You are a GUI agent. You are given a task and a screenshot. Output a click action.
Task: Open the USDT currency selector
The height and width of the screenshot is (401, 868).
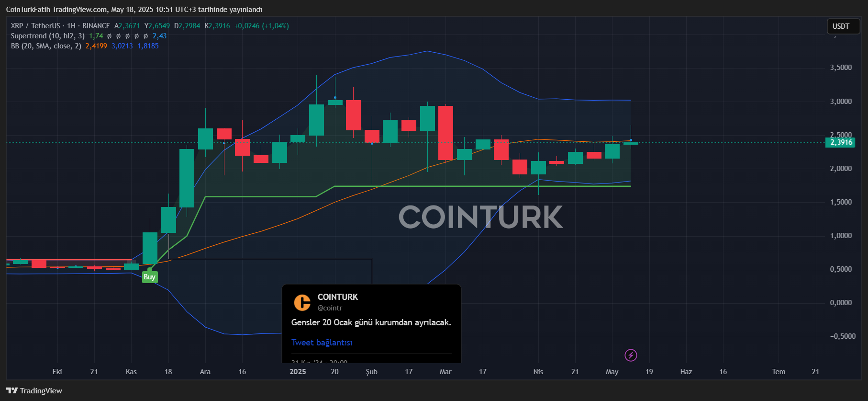843,26
